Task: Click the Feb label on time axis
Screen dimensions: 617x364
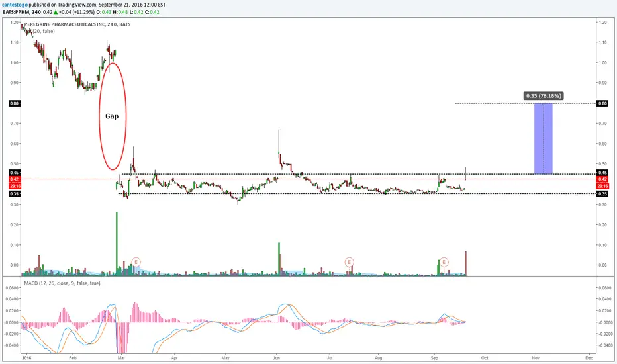Action: pos(72,358)
